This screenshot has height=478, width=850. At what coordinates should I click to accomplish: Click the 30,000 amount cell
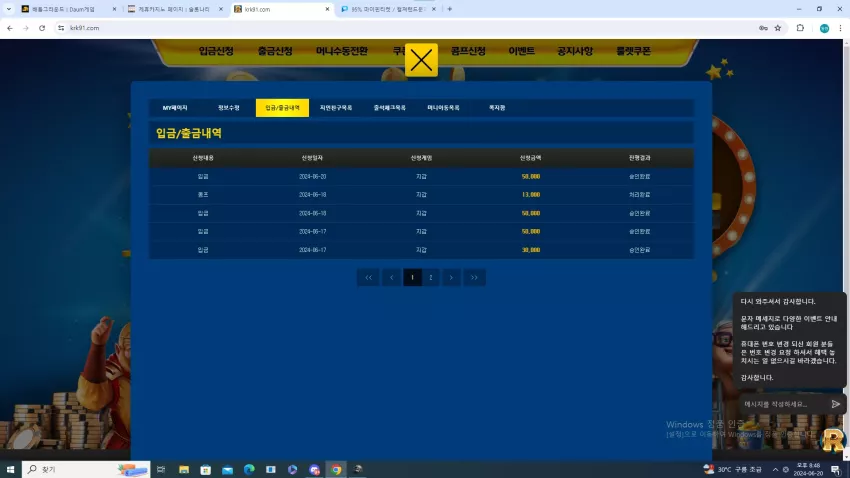[531, 250]
